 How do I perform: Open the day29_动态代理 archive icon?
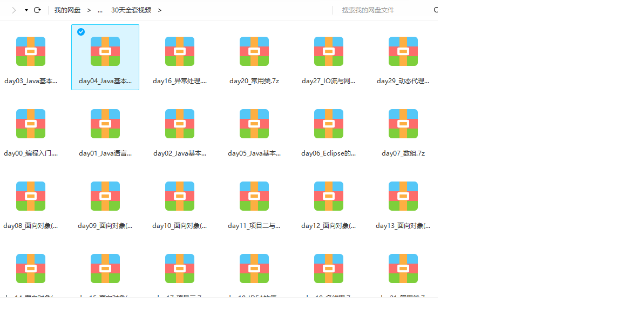pos(403,51)
